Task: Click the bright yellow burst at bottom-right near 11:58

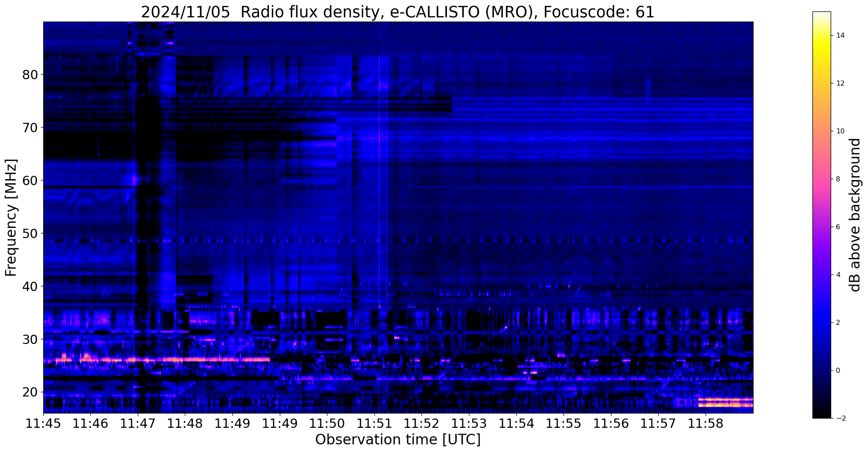Action: pyautogui.click(x=726, y=402)
